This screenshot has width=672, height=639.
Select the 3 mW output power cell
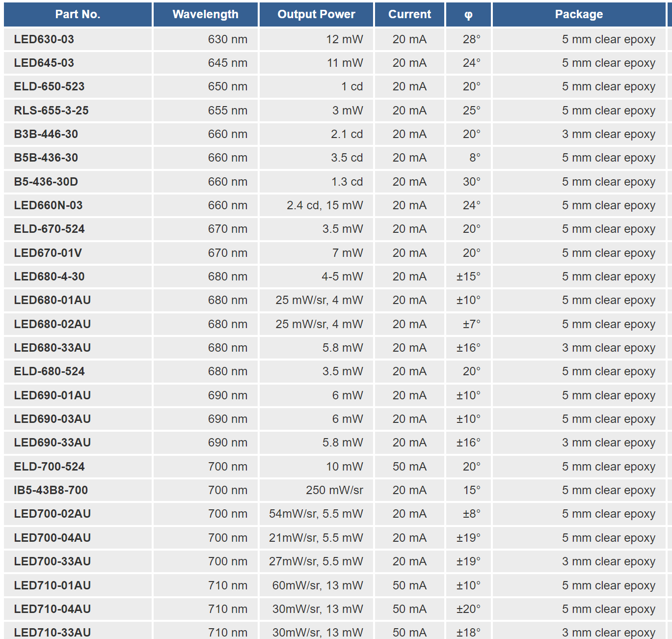point(316,111)
